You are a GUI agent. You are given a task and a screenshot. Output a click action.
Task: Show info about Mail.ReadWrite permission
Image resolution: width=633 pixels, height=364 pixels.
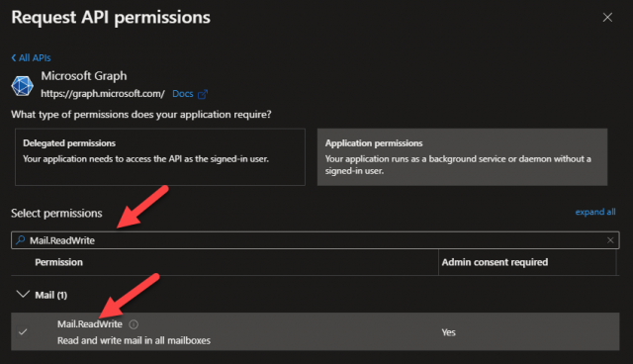click(x=134, y=324)
